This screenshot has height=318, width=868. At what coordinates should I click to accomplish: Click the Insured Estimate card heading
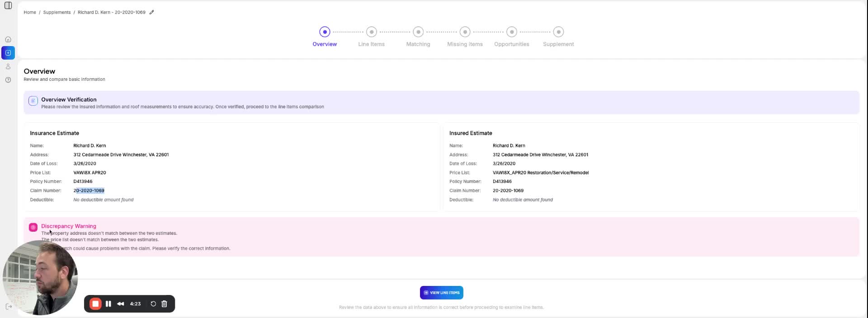471,133
